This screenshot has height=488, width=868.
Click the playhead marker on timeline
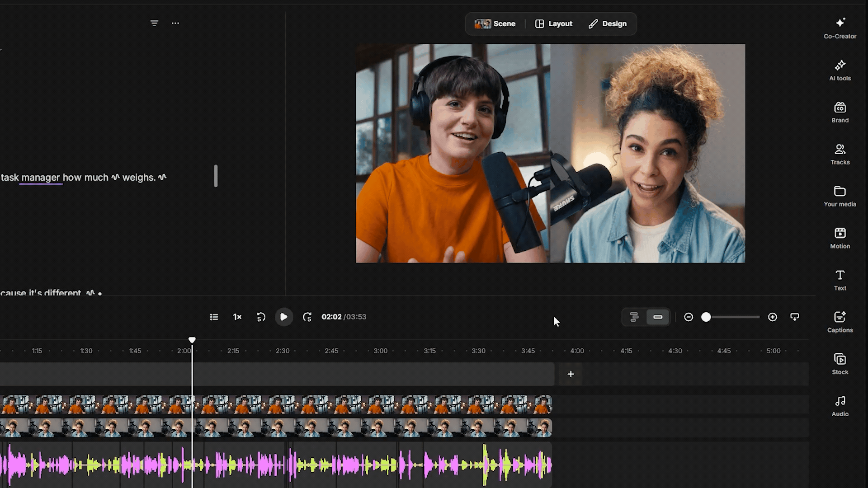coord(192,340)
